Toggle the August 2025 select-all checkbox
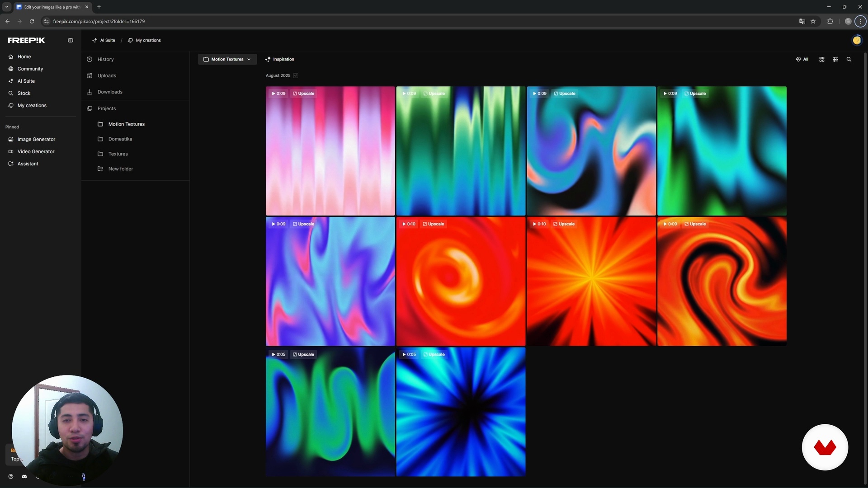Screen dimensions: 868x488 click(296, 75)
